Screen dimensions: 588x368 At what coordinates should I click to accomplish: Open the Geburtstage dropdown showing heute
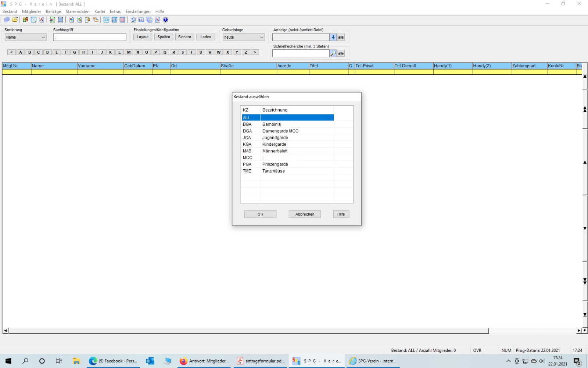tap(262, 37)
